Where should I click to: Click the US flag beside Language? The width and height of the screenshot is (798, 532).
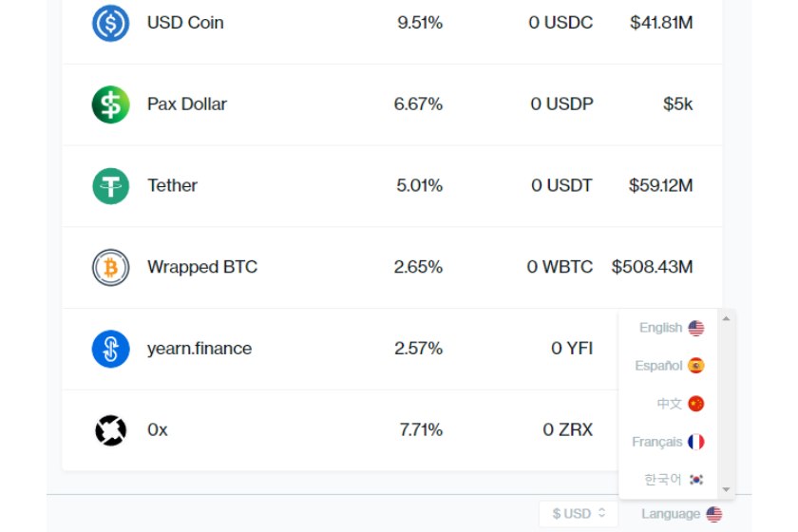point(714,514)
